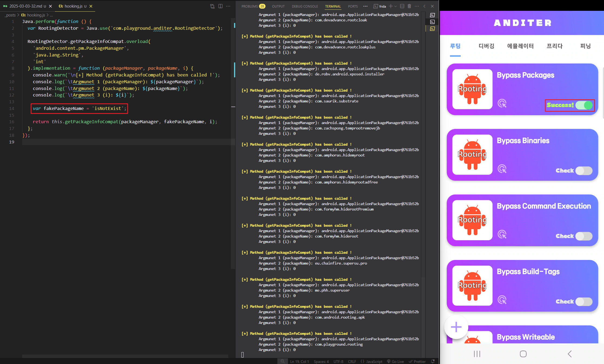Open the terminal launch profile dropdown
The width and height of the screenshot is (604, 364).
pyautogui.click(x=396, y=6)
